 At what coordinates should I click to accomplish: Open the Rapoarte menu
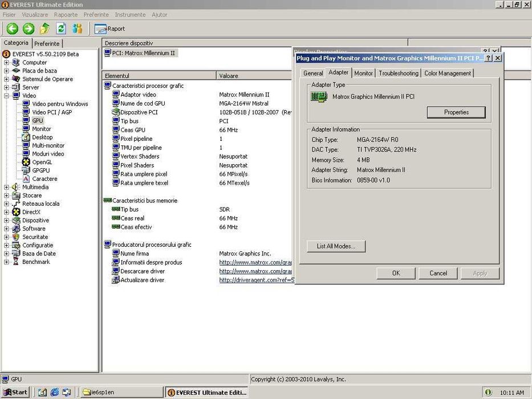coord(66,15)
